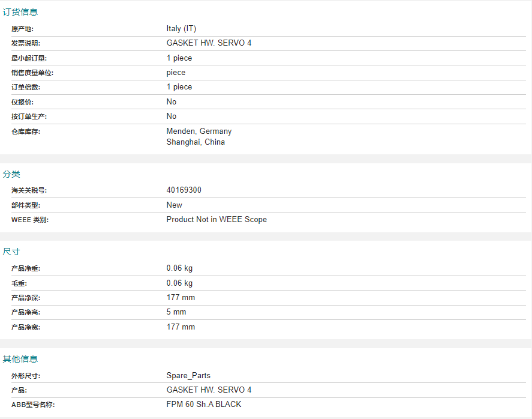532x419 pixels.
Task: Select the Italy (IT) origin value
Action: 181,29
